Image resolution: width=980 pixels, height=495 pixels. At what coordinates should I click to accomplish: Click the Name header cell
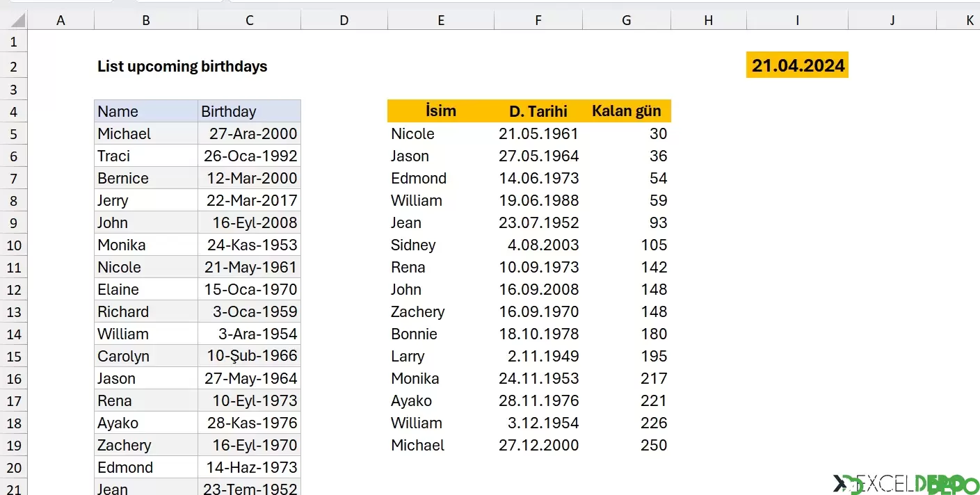146,111
